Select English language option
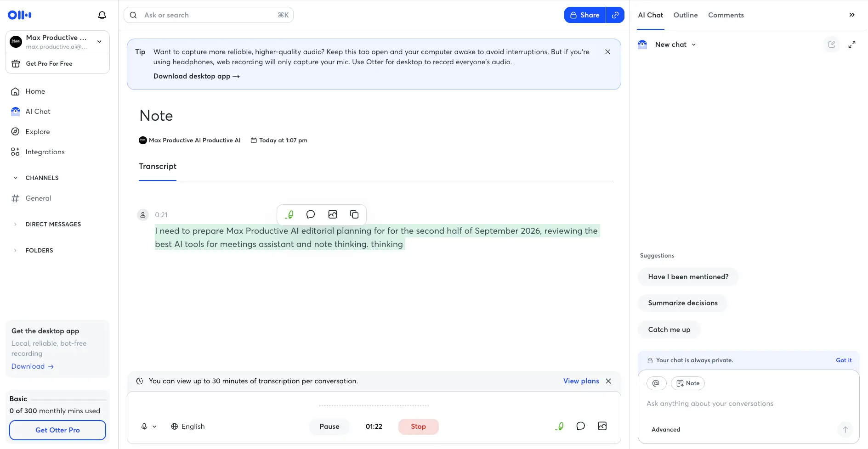This screenshot has height=449, width=868. [x=187, y=427]
